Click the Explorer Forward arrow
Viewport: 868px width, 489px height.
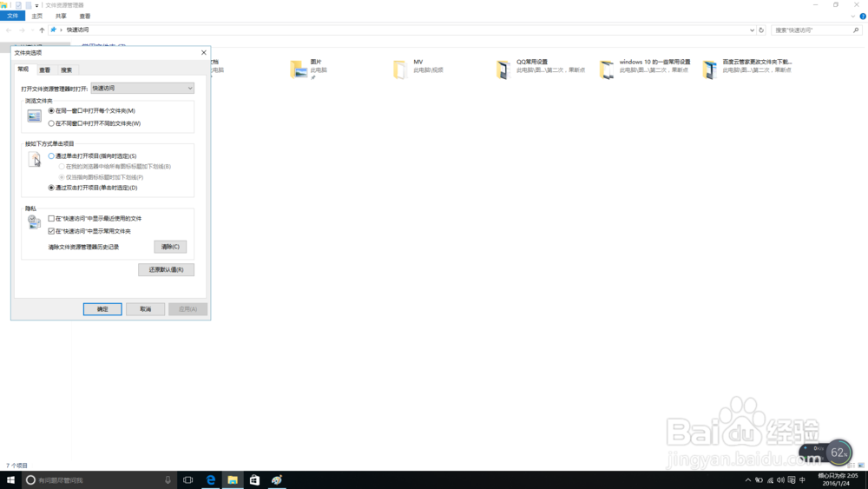coord(22,30)
